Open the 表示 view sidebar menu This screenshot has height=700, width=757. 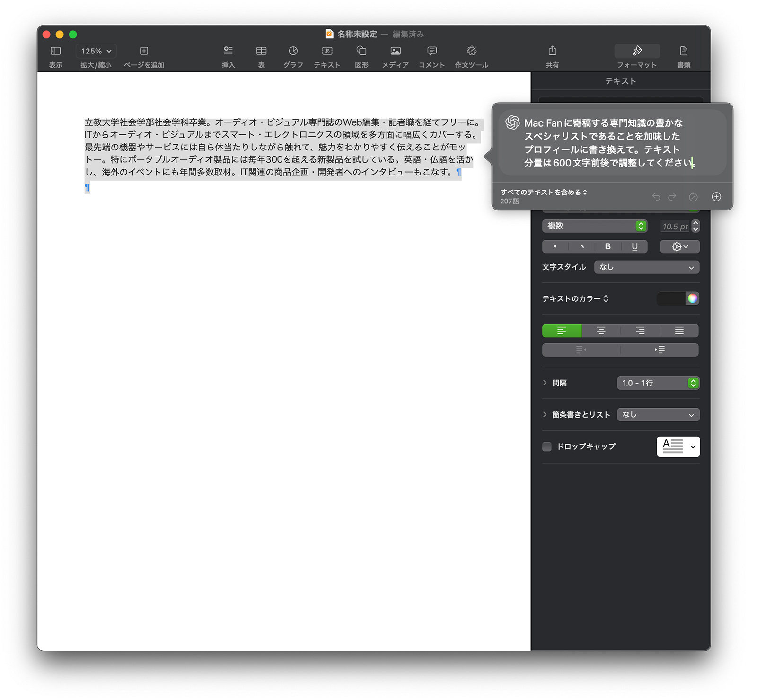pyautogui.click(x=55, y=51)
